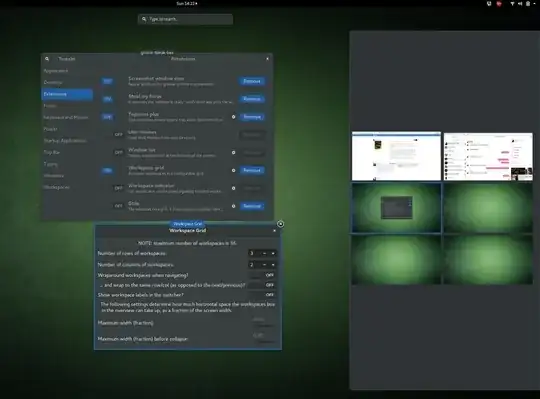
Task: Select Top Bar in Tweak Tool sidebar
Action: 67,152
